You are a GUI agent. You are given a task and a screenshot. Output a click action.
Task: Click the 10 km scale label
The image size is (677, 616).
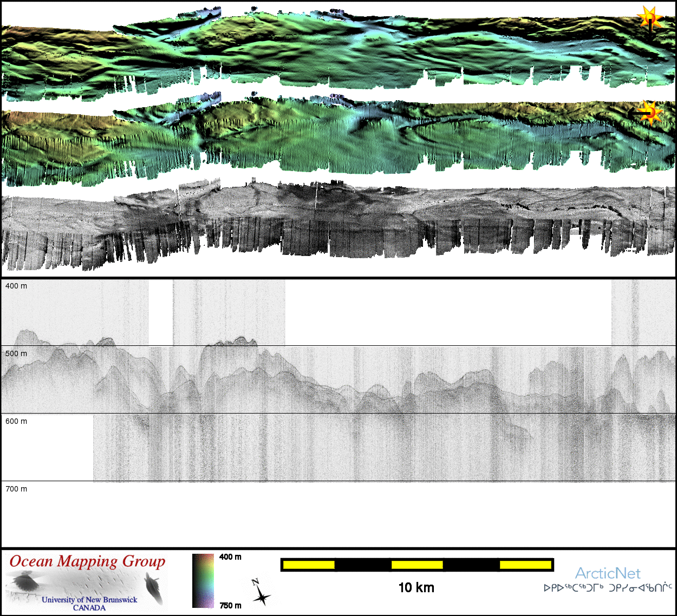[416, 588]
